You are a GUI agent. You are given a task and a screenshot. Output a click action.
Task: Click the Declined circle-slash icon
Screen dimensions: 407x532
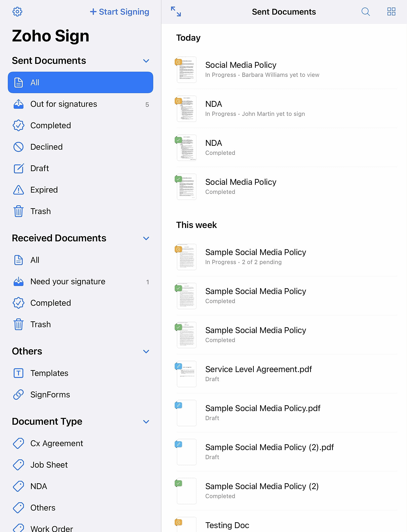(19, 147)
